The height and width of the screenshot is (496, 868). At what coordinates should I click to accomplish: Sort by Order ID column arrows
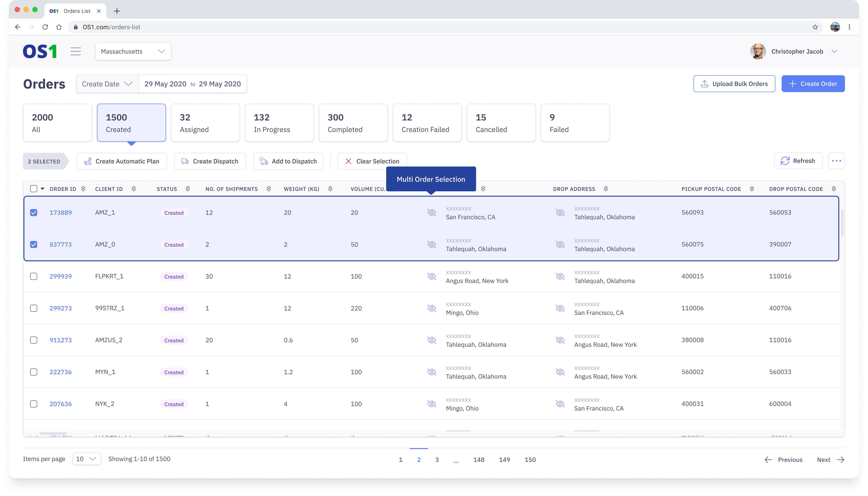point(83,189)
